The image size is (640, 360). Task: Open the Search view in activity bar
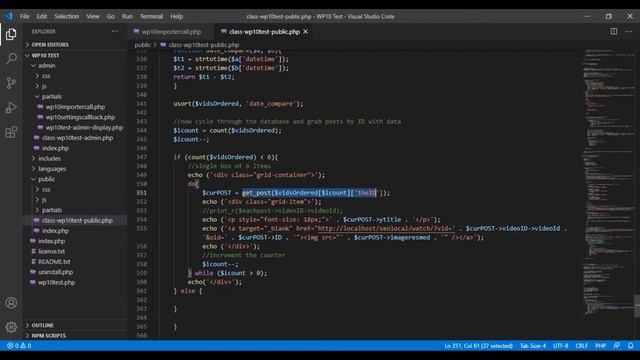tap(11, 58)
